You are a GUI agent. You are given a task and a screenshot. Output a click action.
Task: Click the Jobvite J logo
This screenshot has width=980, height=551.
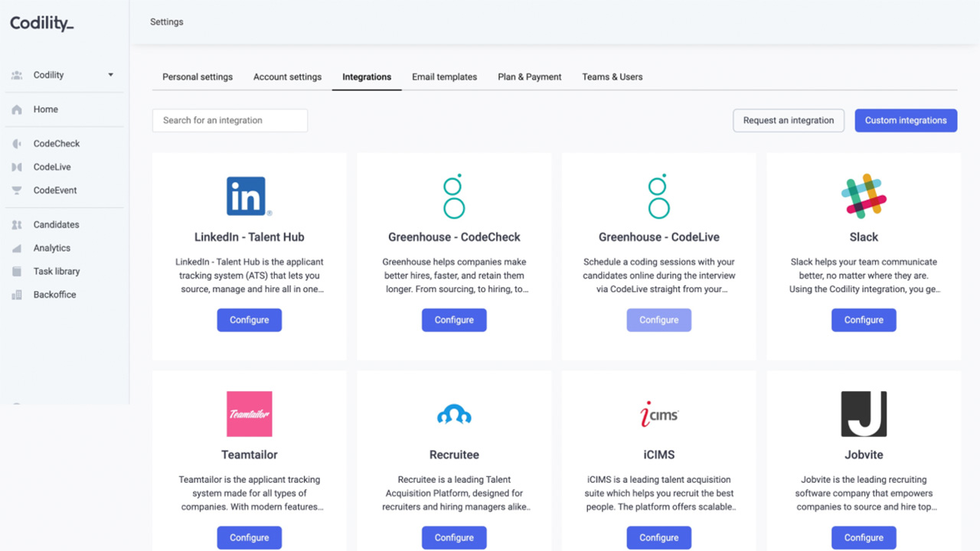(x=864, y=414)
